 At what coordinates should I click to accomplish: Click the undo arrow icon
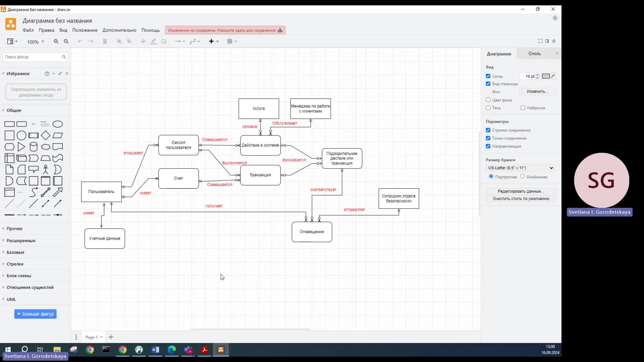pos(80,42)
